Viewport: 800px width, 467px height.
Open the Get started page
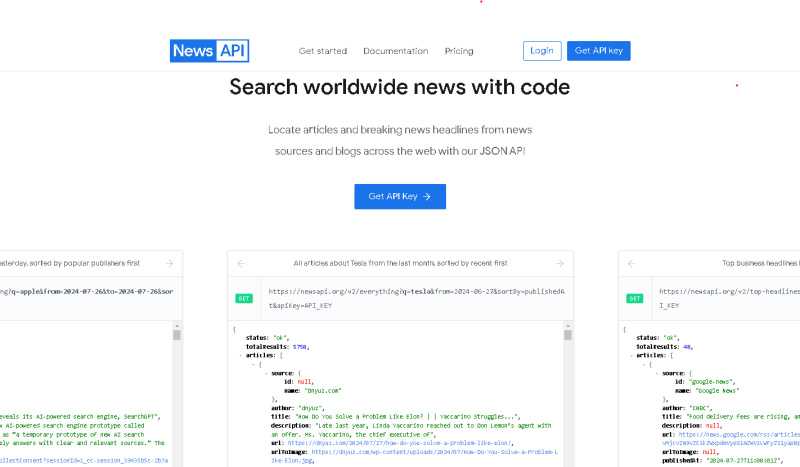point(322,51)
